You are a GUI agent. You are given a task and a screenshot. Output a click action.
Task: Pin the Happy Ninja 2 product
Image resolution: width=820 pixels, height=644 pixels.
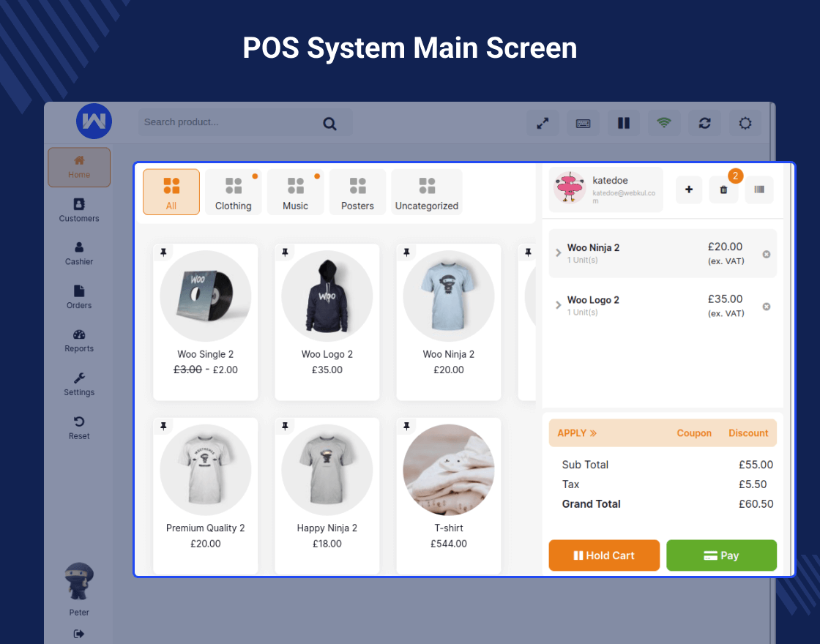285,426
